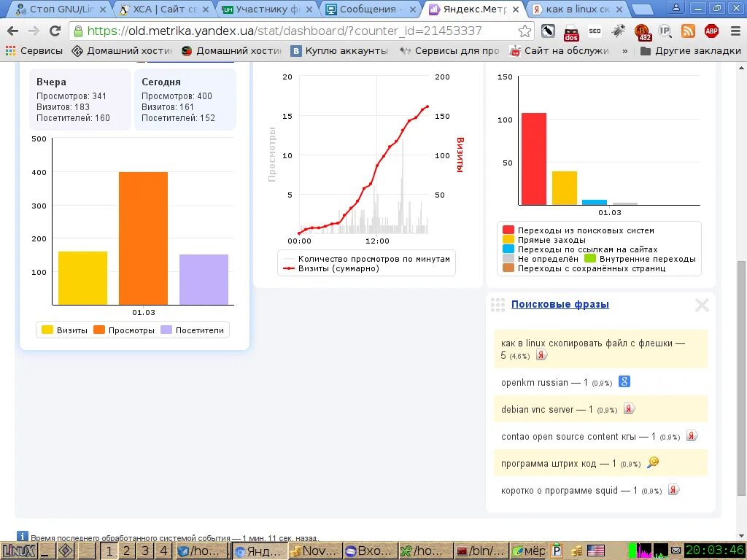
Task: Switch to the 'как в linux' Yandex tab
Action: point(578,9)
